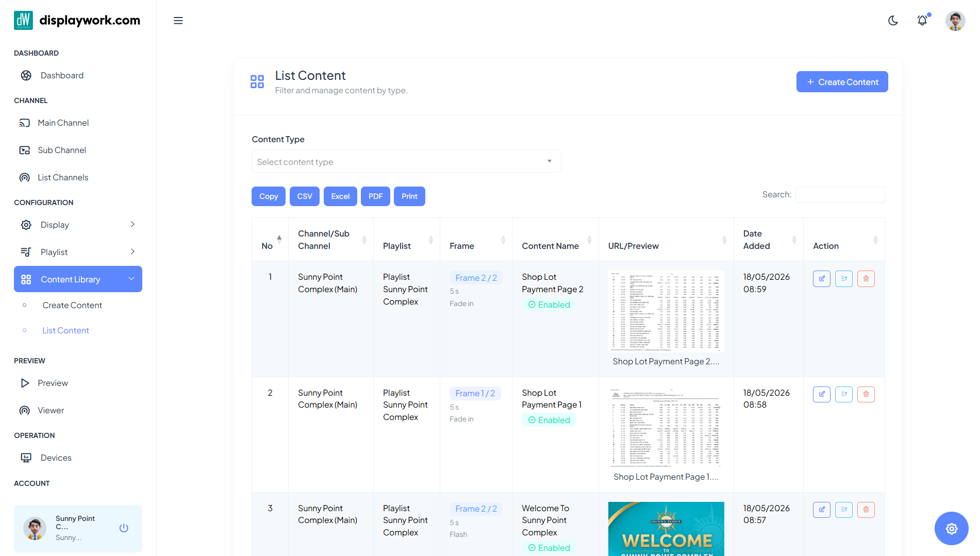
Task: Open the Select content type dropdown
Action: [x=406, y=161]
